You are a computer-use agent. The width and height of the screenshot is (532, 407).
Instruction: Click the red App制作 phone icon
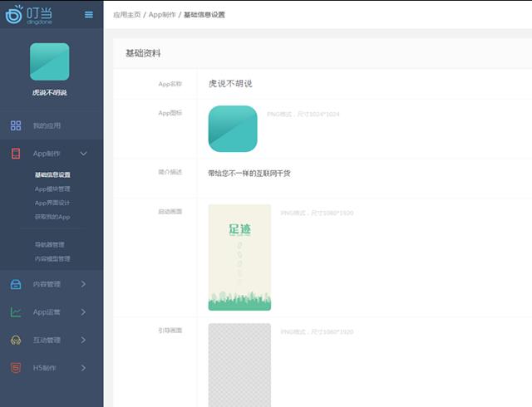pos(16,154)
